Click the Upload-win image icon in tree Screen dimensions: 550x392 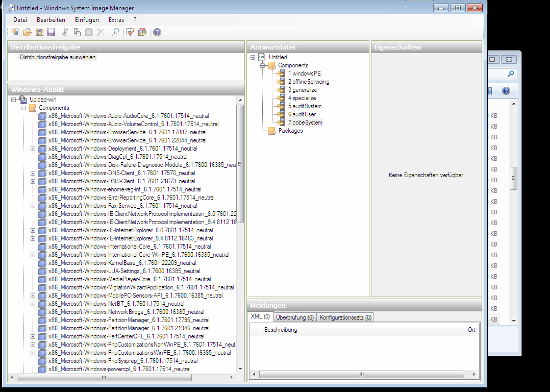(x=23, y=100)
